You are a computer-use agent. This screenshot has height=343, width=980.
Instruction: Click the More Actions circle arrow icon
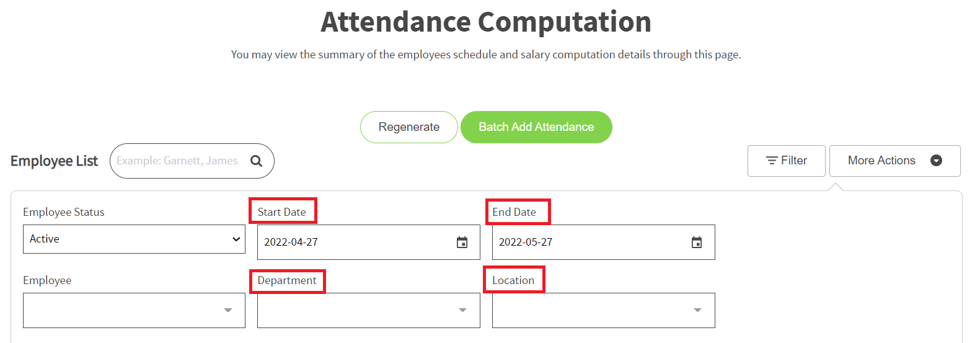[x=937, y=161]
